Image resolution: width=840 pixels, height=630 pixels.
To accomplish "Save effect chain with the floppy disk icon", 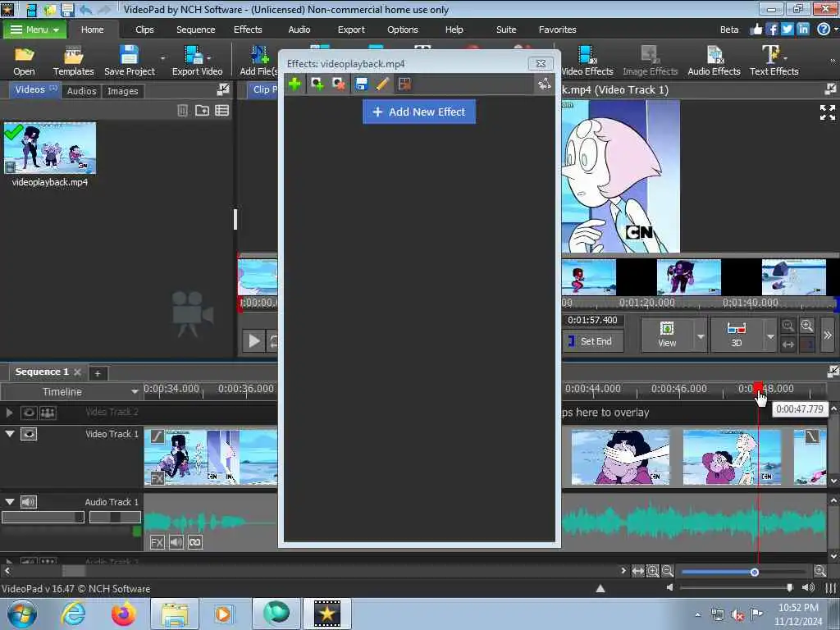I will pyautogui.click(x=362, y=84).
